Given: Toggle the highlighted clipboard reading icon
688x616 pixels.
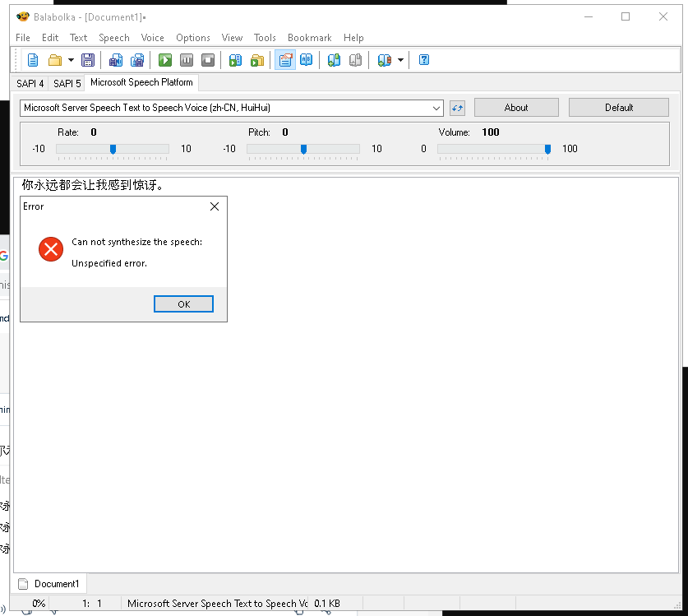Looking at the screenshot, I should (285, 60).
